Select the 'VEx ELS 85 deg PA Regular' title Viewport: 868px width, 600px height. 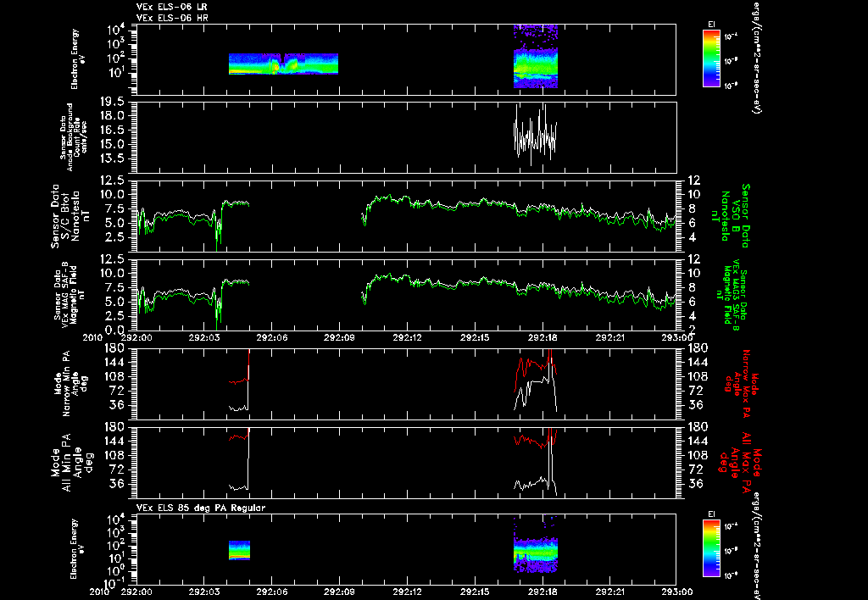201,508
